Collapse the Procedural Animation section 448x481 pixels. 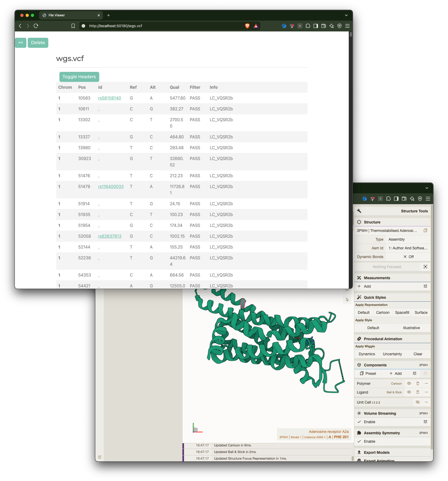pyautogui.click(x=392, y=339)
